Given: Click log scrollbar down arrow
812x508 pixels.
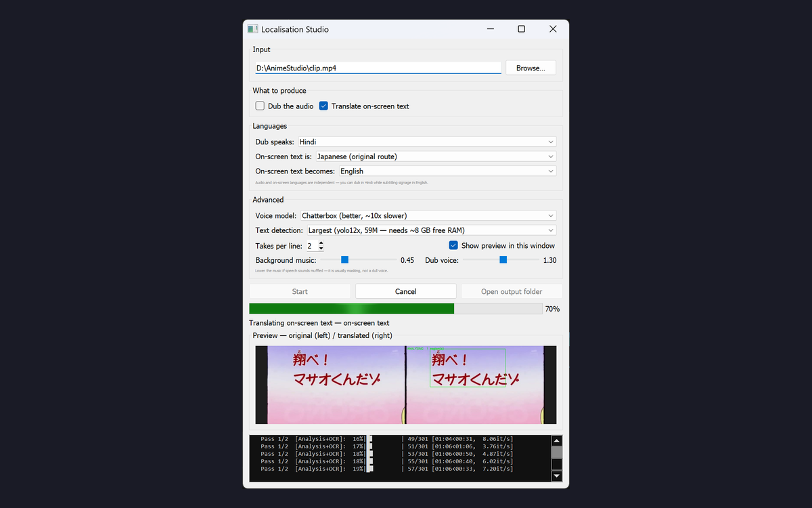Looking at the screenshot, I should click(x=557, y=476).
